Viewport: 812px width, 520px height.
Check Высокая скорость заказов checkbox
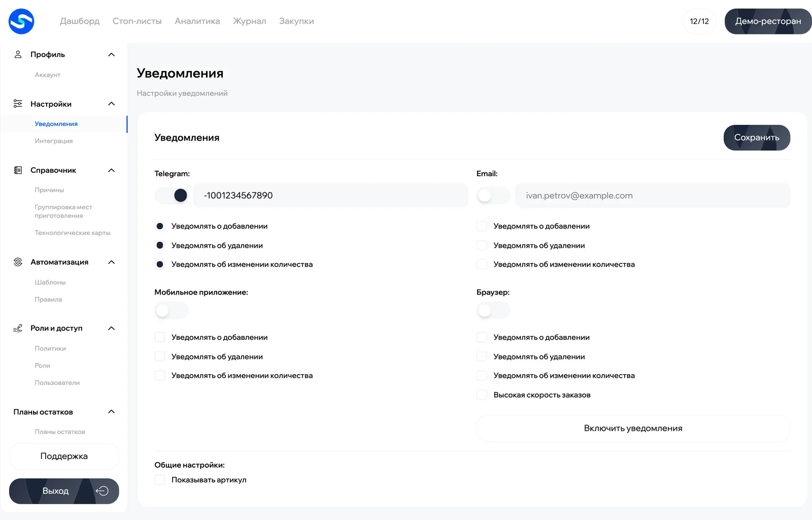coord(482,395)
